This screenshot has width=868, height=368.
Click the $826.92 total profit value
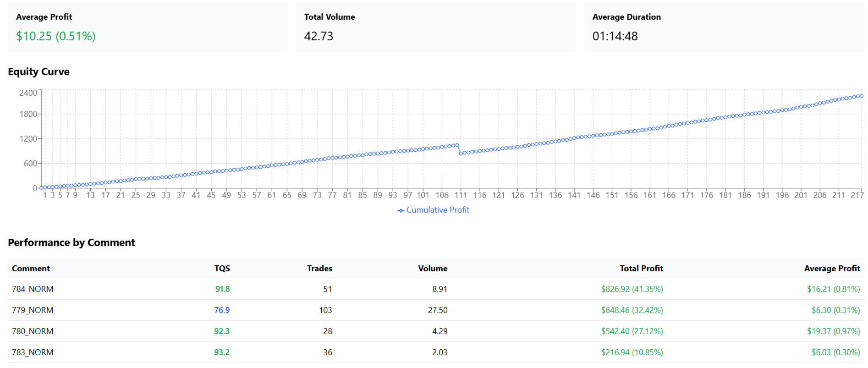632,289
